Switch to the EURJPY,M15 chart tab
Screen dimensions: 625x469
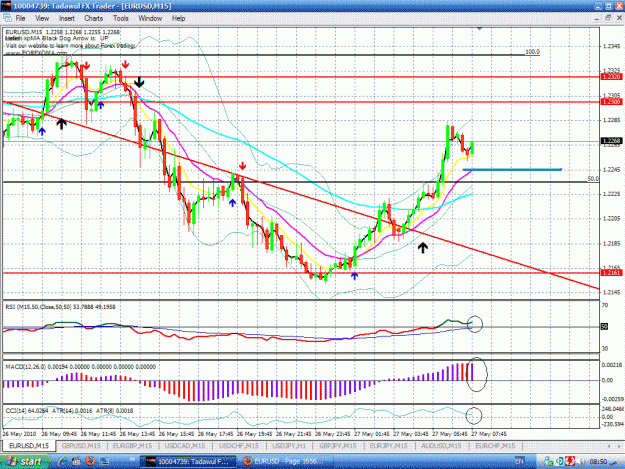point(389,445)
